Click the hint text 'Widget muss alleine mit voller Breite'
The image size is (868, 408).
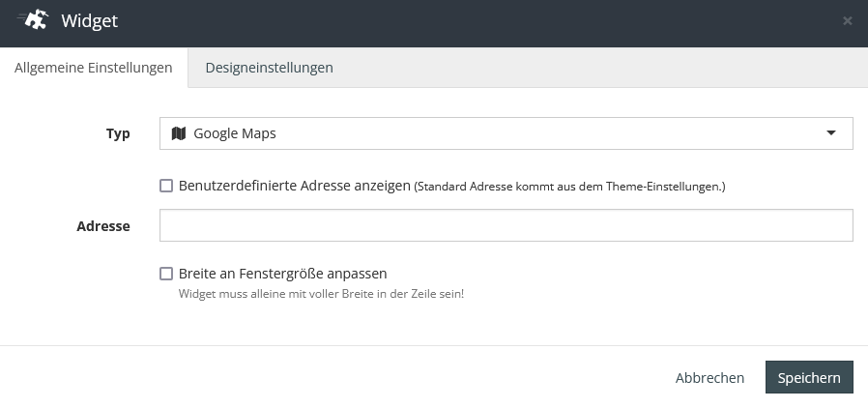pos(321,293)
